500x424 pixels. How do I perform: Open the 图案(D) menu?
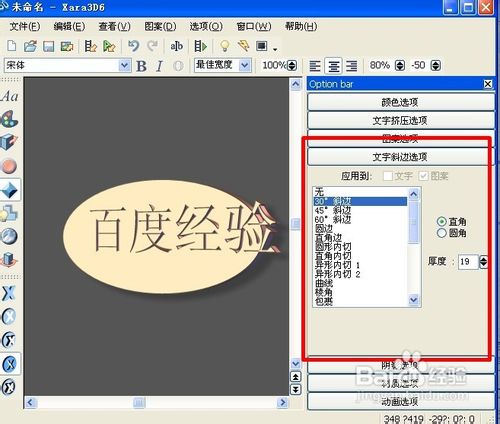(160, 27)
